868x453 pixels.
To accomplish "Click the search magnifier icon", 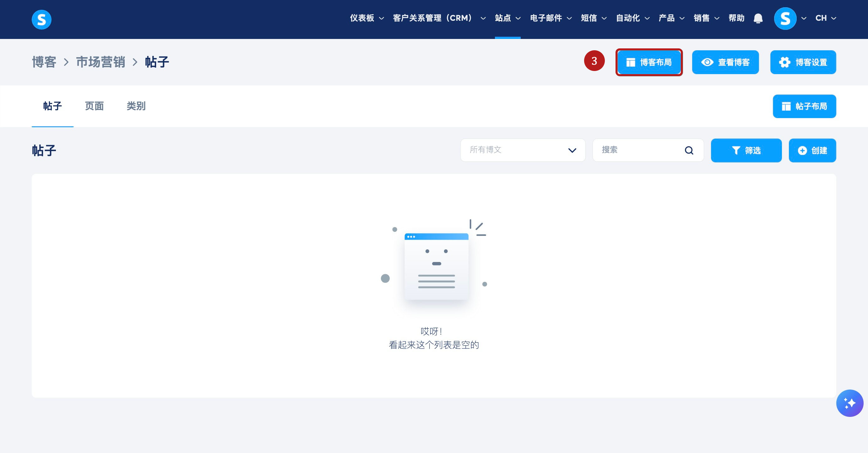I will click(x=689, y=150).
